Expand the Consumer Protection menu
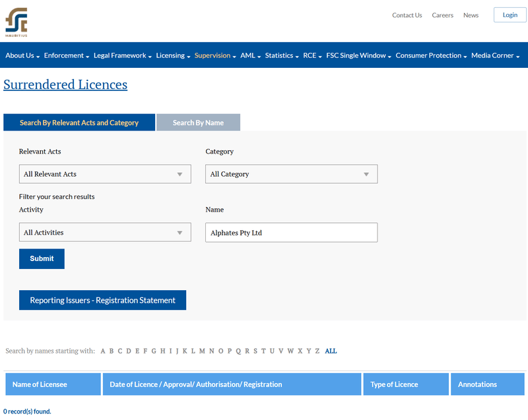Screen dimensions: 528x420 click(431, 55)
